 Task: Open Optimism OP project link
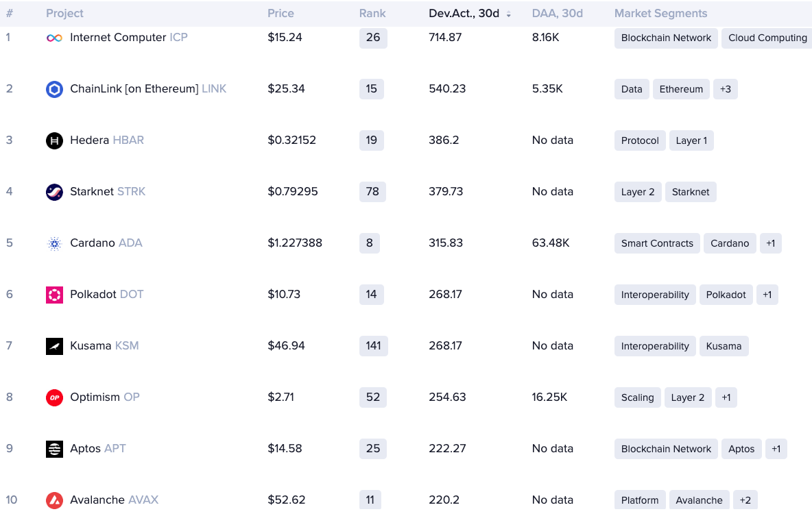click(x=105, y=397)
